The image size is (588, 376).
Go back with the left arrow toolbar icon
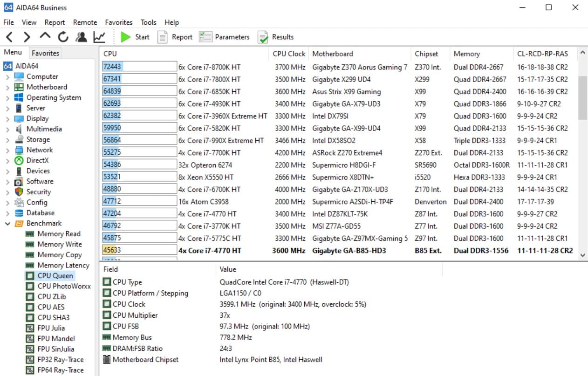click(9, 37)
